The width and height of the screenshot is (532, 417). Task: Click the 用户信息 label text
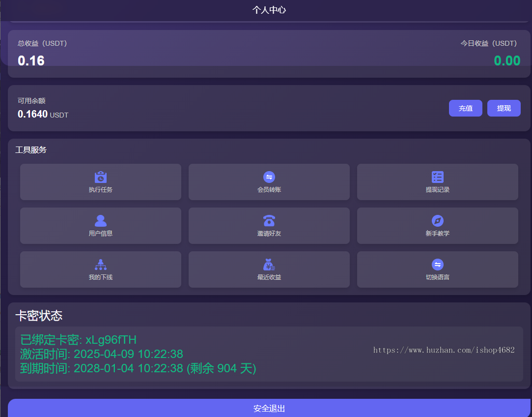[100, 234]
